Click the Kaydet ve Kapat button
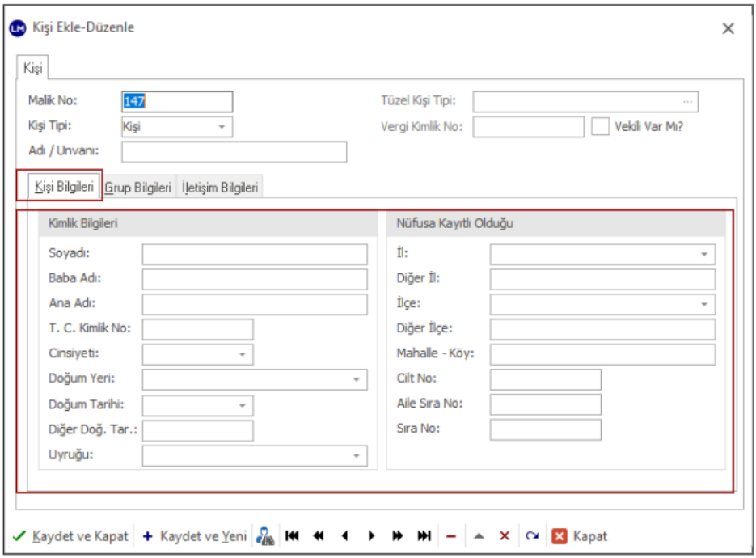This screenshot has height=558, width=756. (x=71, y=536)
